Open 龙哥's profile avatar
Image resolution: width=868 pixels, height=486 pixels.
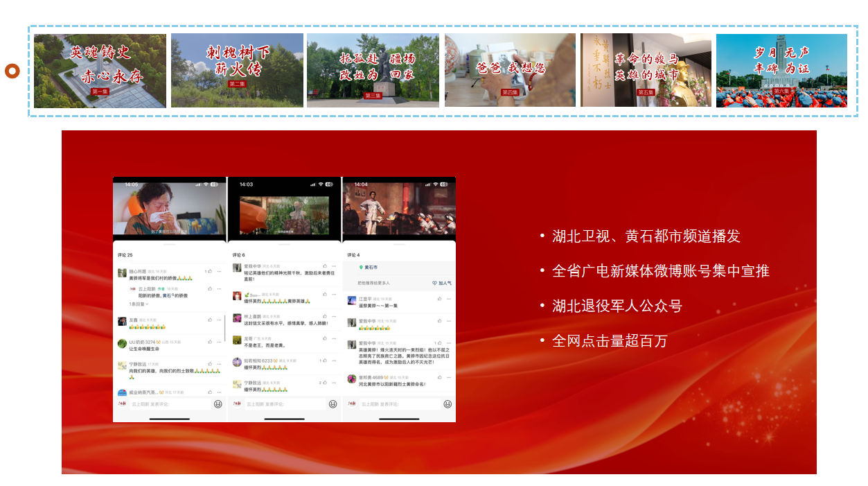pos(237,340)
